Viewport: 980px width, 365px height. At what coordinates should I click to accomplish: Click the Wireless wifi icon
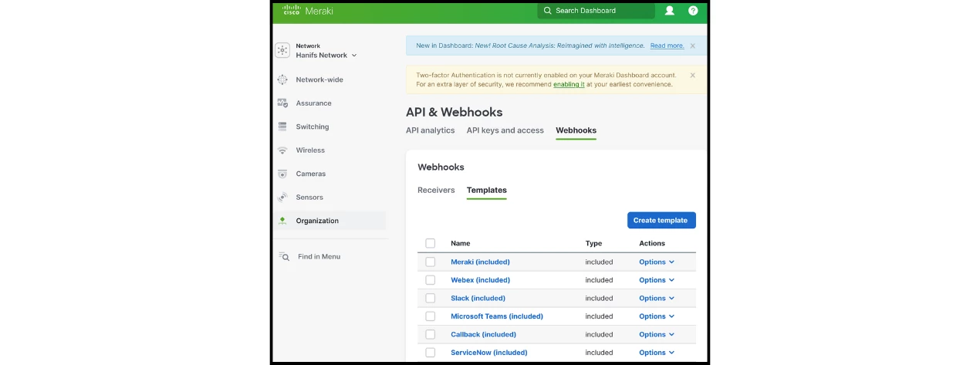point(282,150)
